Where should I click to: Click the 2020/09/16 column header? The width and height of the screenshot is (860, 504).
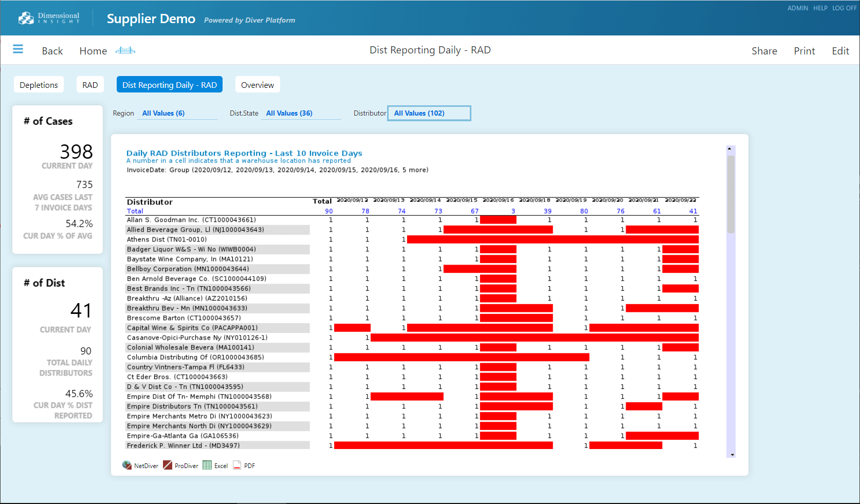[498, 200]
